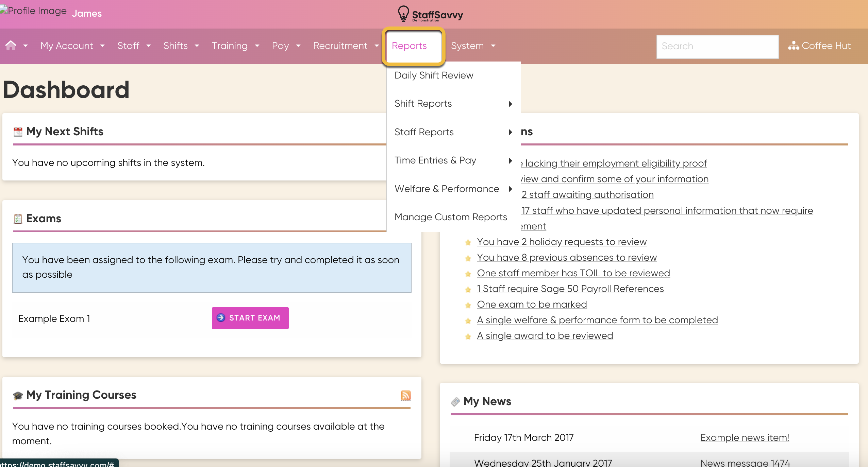Select the star next to holiday requests

pyautogui.click(x=468, y=242)
